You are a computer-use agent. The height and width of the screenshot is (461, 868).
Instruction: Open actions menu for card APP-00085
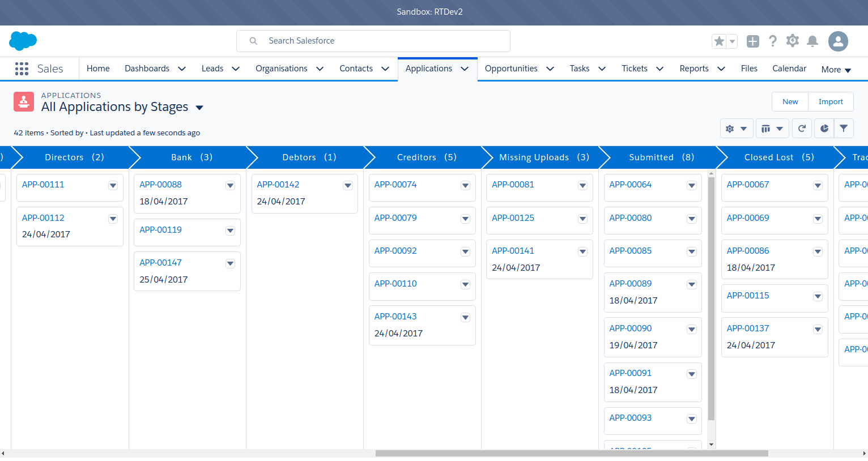pos(692,251)
